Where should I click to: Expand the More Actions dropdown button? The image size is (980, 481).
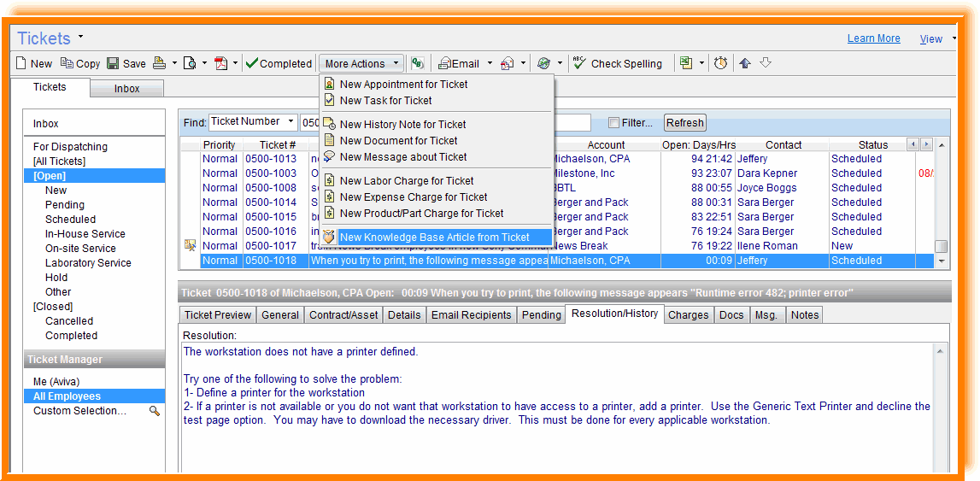361,63
